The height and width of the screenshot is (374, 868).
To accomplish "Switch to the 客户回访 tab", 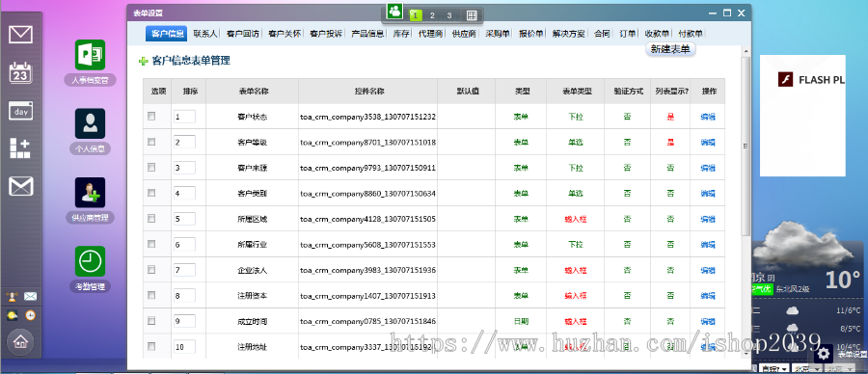I will [242, 34].
